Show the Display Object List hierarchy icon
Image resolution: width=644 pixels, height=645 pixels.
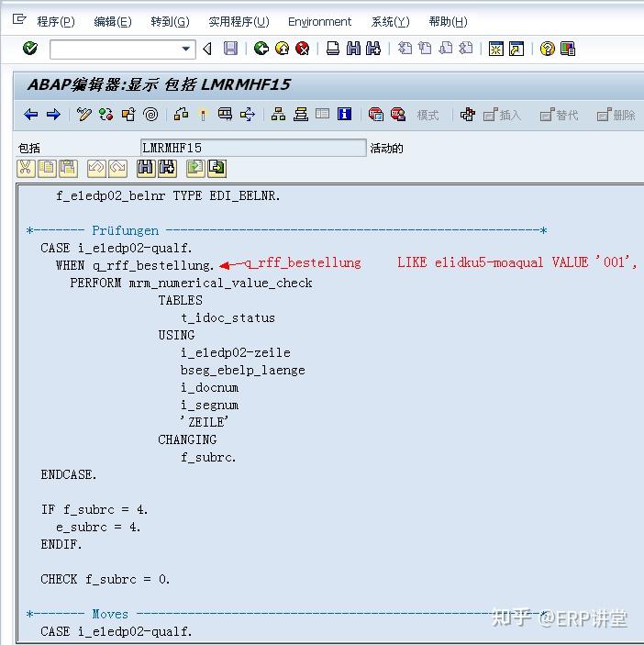point(278,115)
